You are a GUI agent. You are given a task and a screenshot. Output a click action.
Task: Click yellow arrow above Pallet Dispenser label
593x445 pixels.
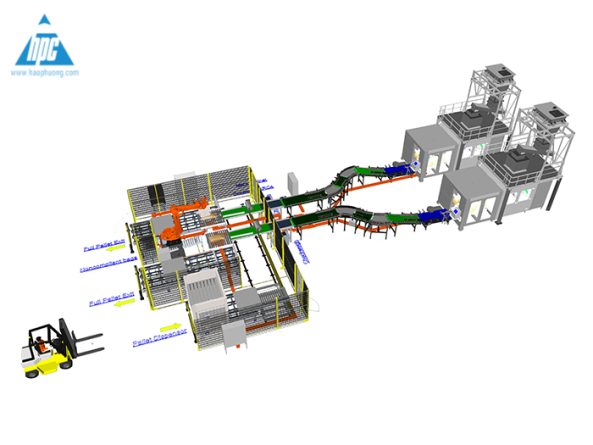171,327
